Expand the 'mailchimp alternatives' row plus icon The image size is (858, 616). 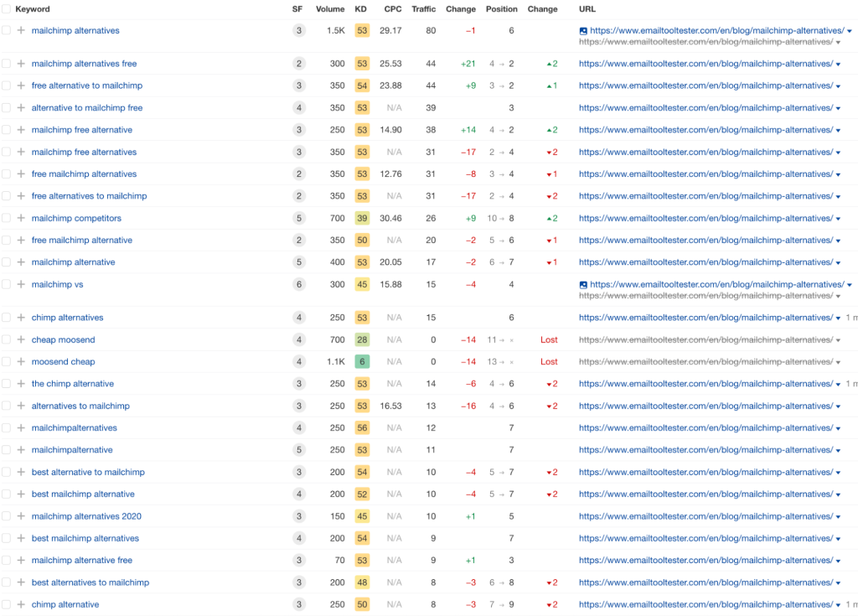click(21, 31)
